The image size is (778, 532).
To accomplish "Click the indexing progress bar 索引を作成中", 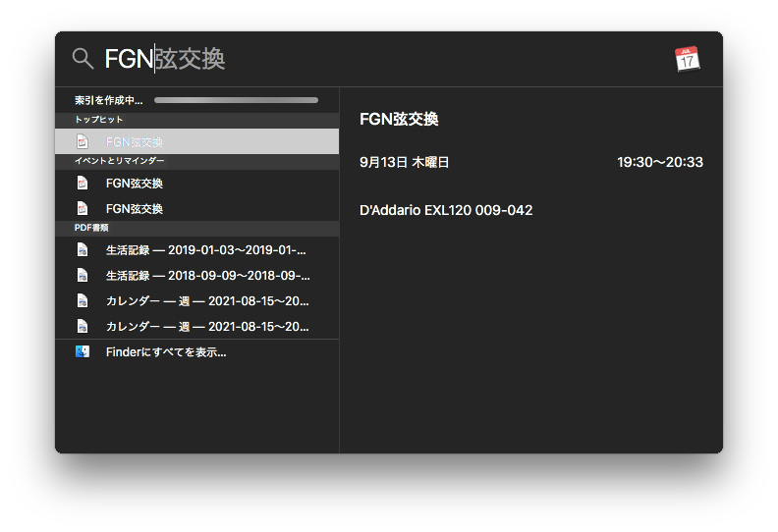I will pyautogui.click(x=236, y=100).
